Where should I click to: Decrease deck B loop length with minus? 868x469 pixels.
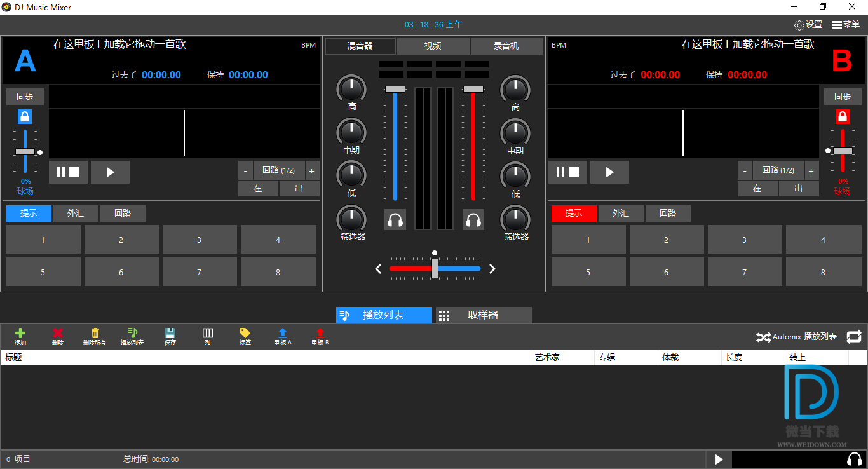pyautogui.click(x=745, y=170)
